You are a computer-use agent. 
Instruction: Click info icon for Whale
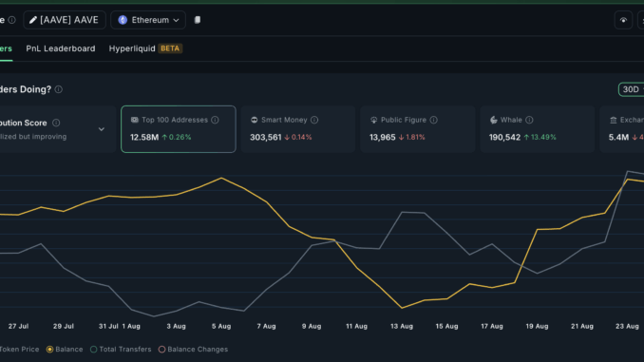click(529, 120)
